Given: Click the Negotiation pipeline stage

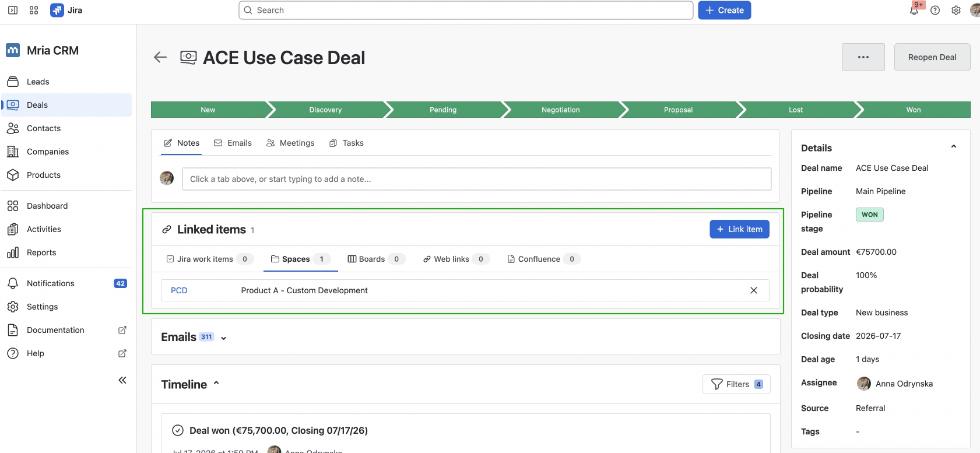Looking at the screenshot, I should [x=561, y=110].
